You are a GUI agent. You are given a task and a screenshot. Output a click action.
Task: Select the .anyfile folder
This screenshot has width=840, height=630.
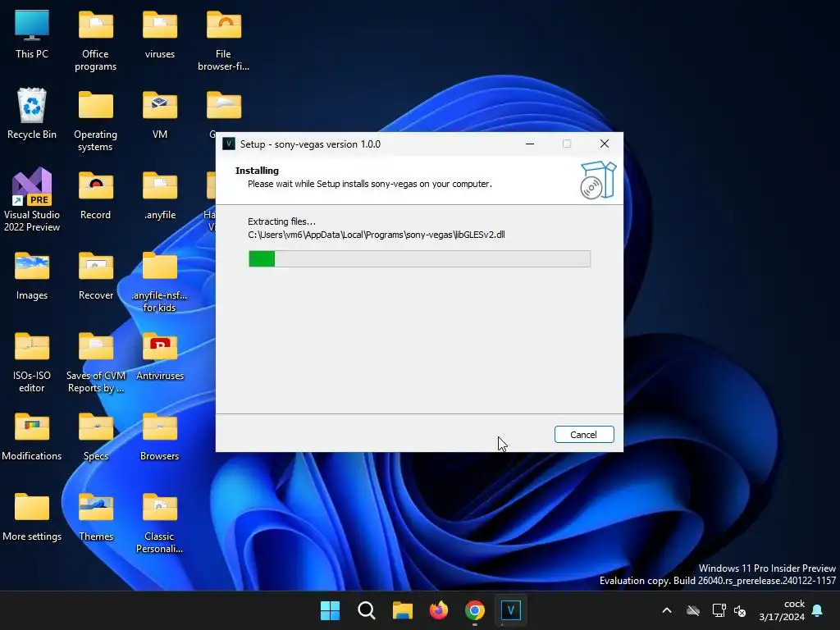160,195
